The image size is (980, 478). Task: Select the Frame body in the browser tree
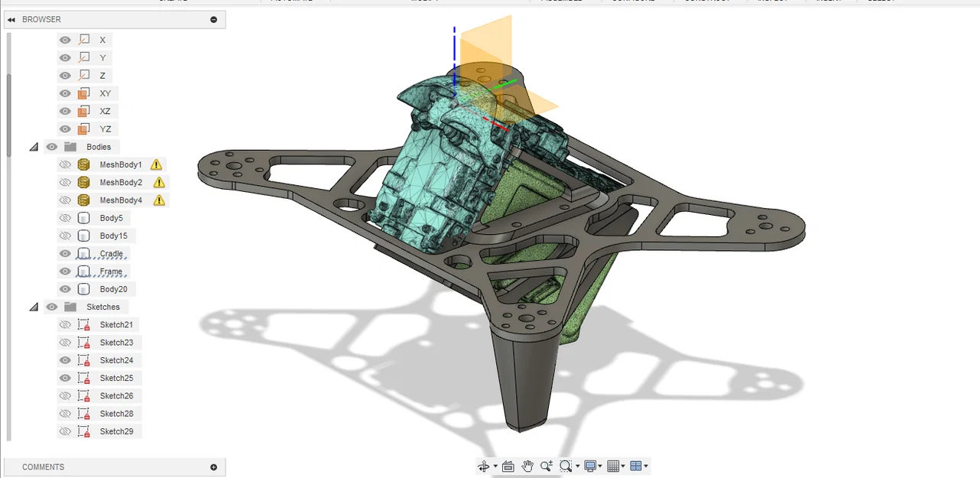(x=111, y=271)
